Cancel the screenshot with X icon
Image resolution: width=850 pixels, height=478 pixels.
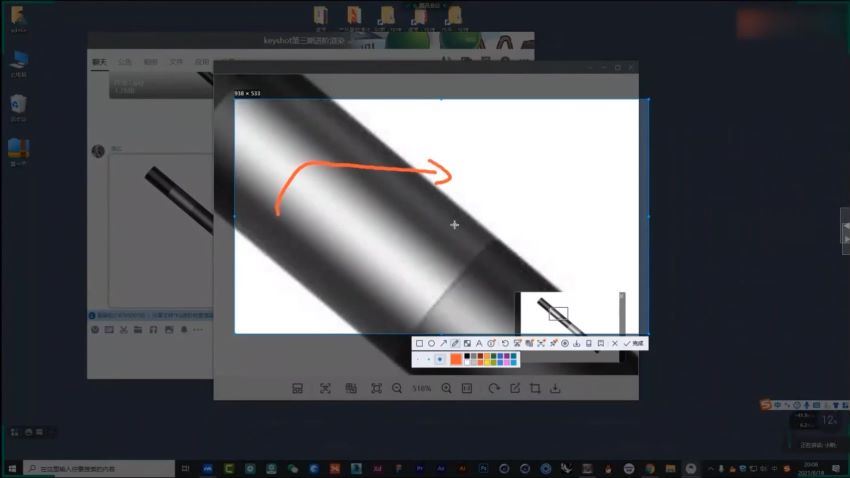(x=614, y=343)
